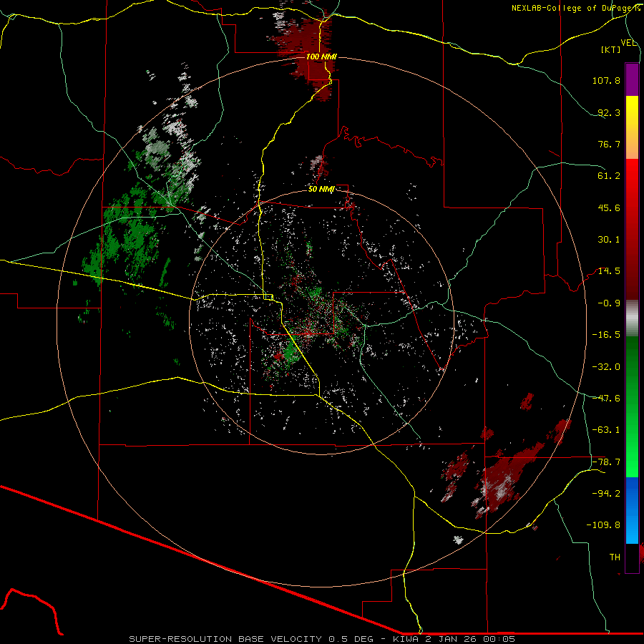Image resolution: width=644 pixels, height=644 pixels.
Task: Click the purple segment of the color bar
Action: 632,79
